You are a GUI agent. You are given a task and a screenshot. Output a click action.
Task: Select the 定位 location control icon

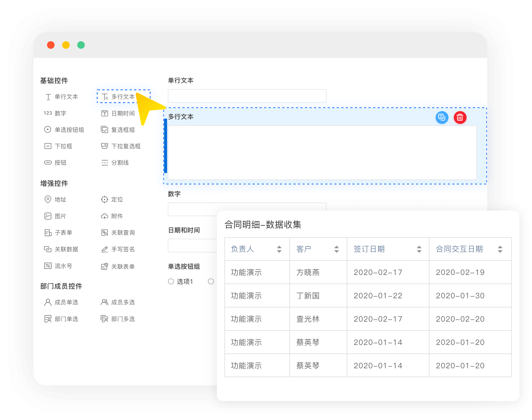pos(104,199)
